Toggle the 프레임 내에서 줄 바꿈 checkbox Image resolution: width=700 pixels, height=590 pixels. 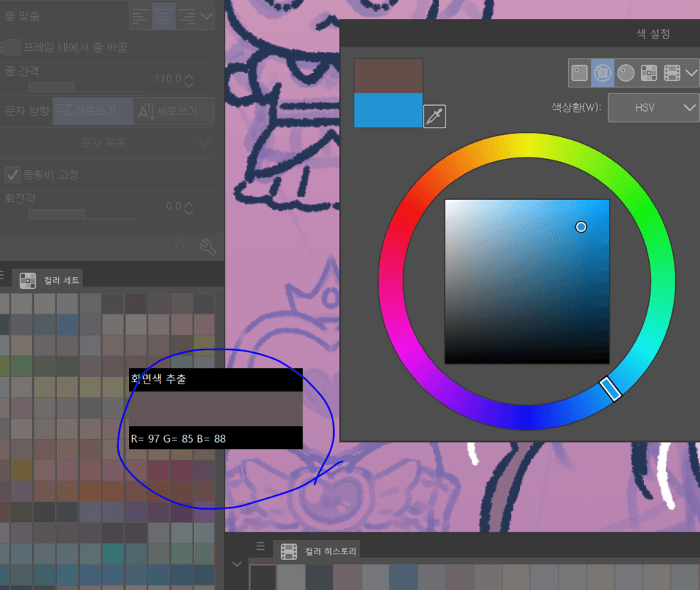[x=12, y=47]
